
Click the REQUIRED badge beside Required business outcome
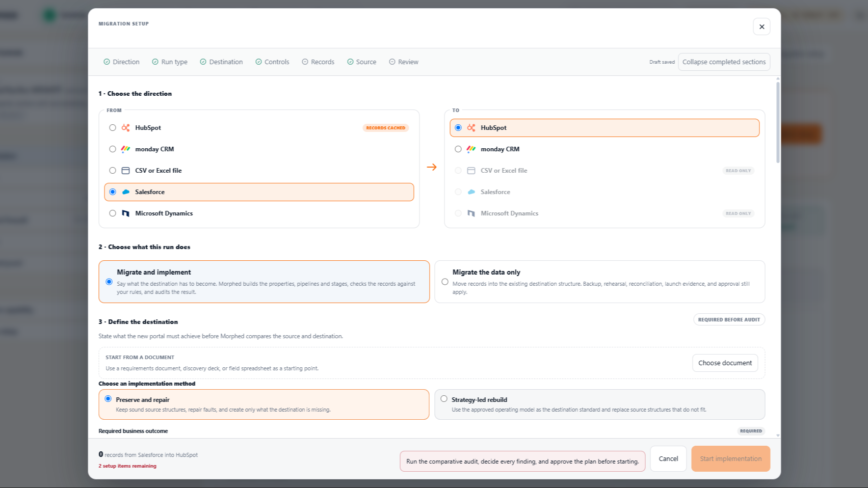(x=751, y=431)
